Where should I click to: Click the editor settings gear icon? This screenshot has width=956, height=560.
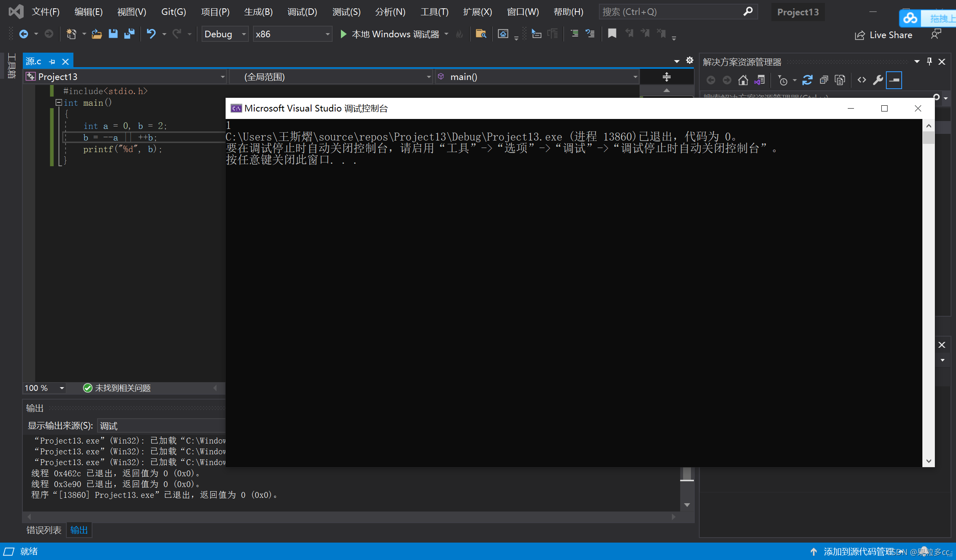[x=689, y=61]
